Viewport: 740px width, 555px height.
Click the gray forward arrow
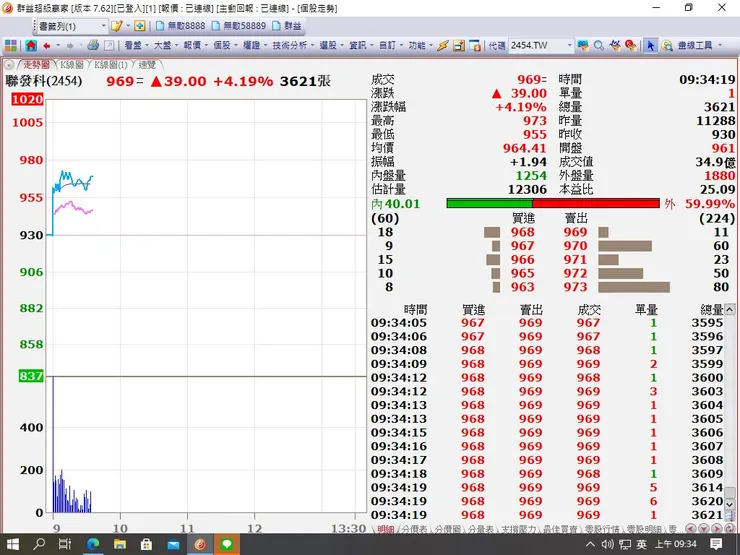tap(70, 46)
